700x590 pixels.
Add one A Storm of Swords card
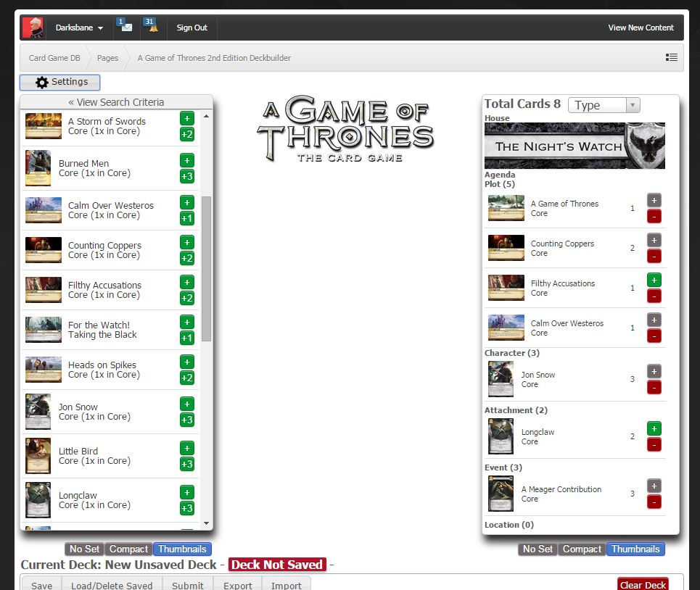187,119
